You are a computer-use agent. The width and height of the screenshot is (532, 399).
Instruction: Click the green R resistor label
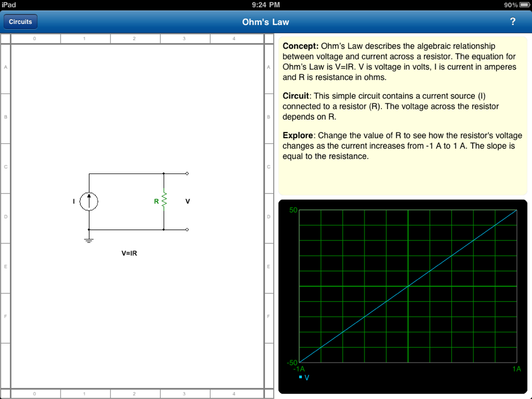point(156,201)
